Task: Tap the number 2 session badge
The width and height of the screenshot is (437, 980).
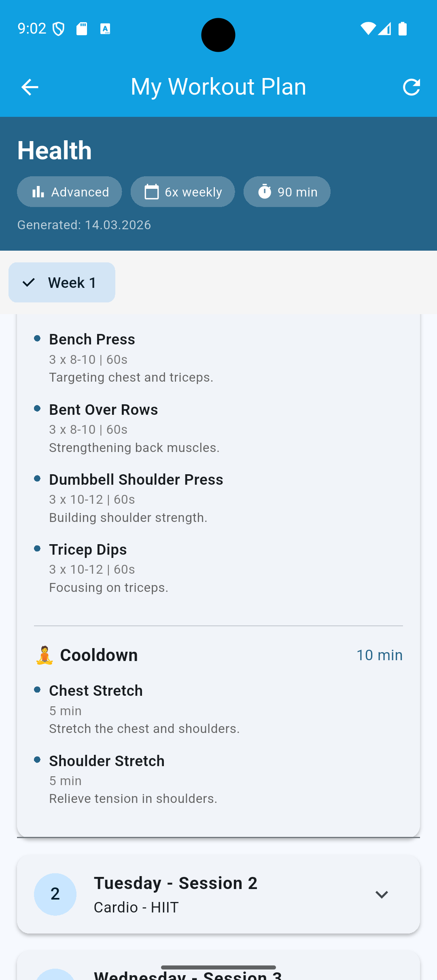Action: point(55,894)
